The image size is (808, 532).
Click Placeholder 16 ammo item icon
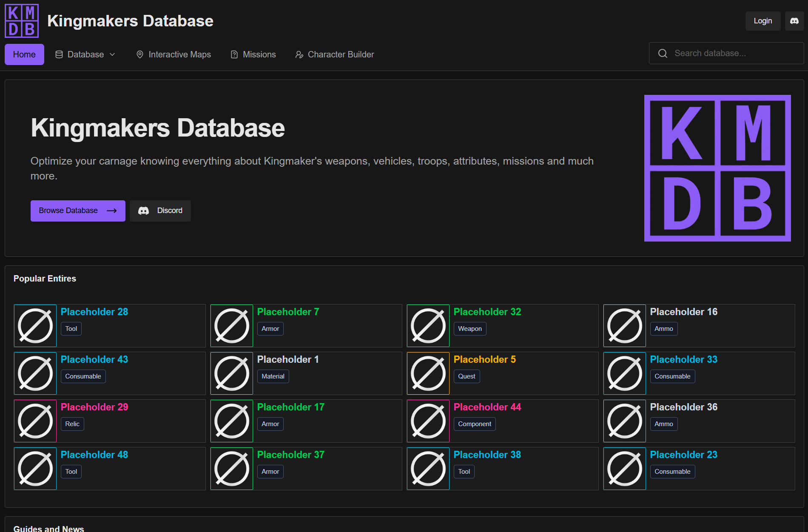coord(625,326)
